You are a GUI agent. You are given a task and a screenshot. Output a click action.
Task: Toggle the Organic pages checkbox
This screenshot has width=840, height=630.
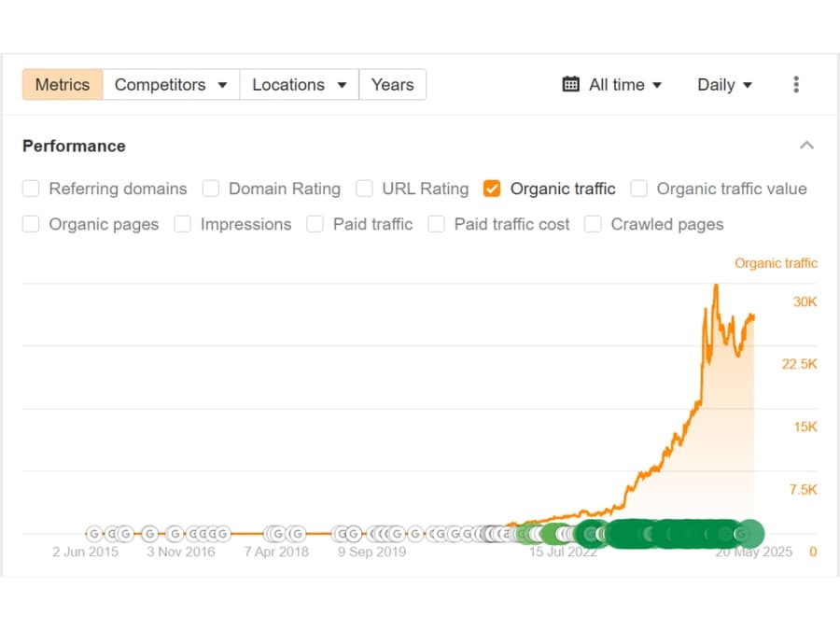(31, 224)
